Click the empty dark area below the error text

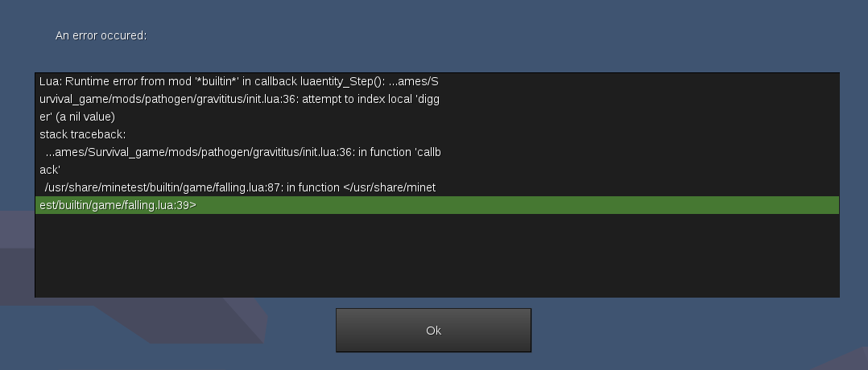point(436,256)
